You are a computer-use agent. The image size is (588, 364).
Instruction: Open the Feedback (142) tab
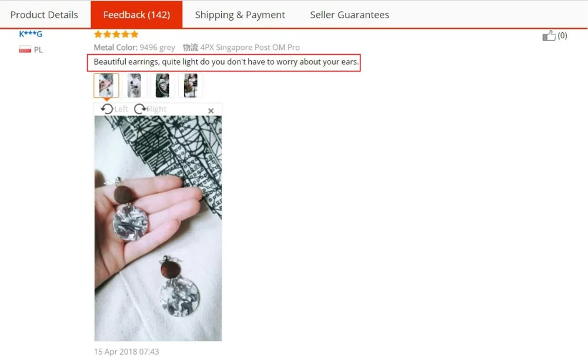click(136, 15)
